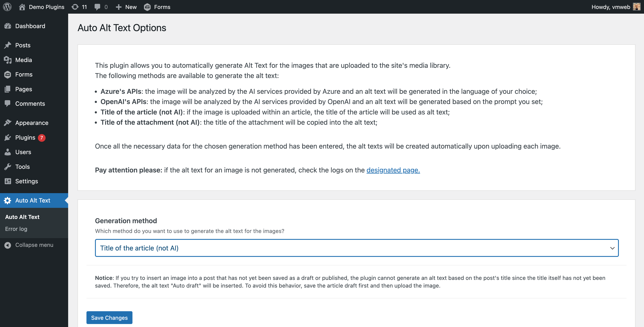644x327 pixels.
Task: Open the user avatar thumbnail
Action: (637, 7)
